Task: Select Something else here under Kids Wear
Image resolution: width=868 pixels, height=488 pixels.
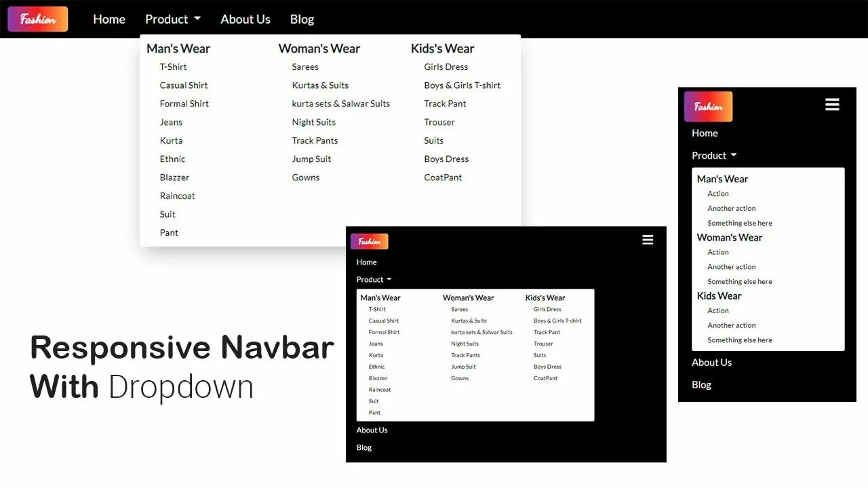Action: (739, 340)
